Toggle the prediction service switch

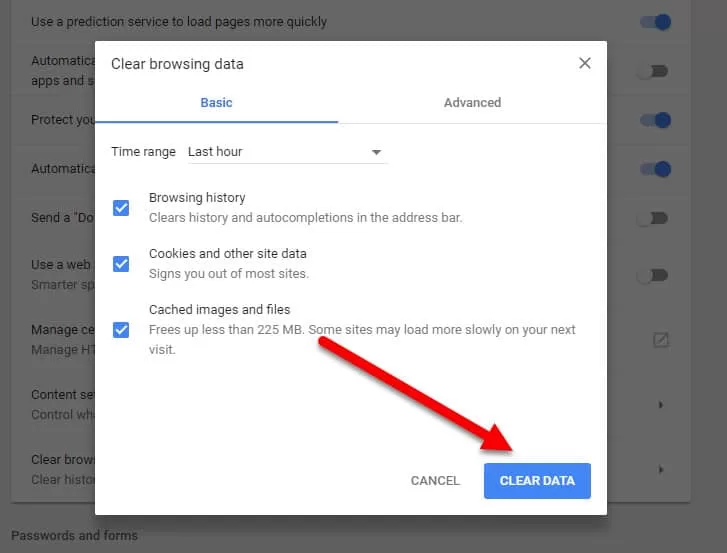(654, 22)
